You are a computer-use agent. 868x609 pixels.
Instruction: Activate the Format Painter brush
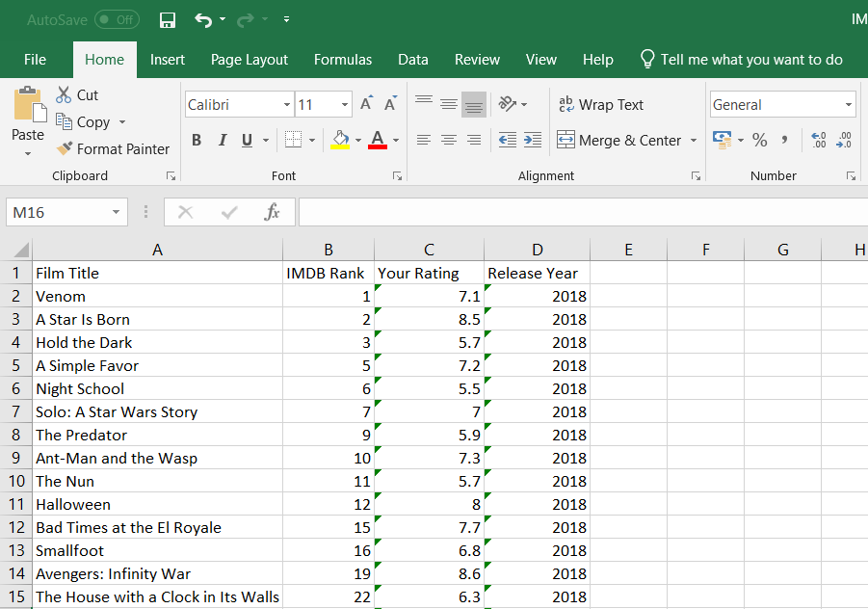pyautogui.click(x=113, y=149)
